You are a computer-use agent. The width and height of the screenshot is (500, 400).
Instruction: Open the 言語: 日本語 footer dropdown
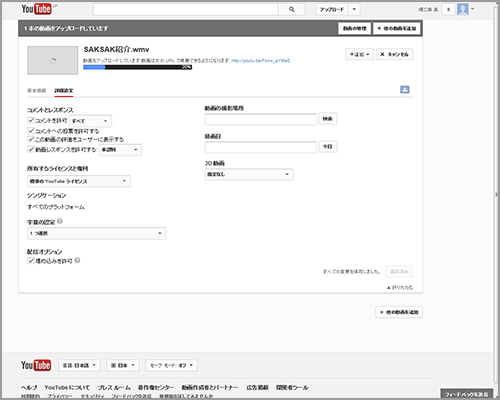tap(79, 365)
